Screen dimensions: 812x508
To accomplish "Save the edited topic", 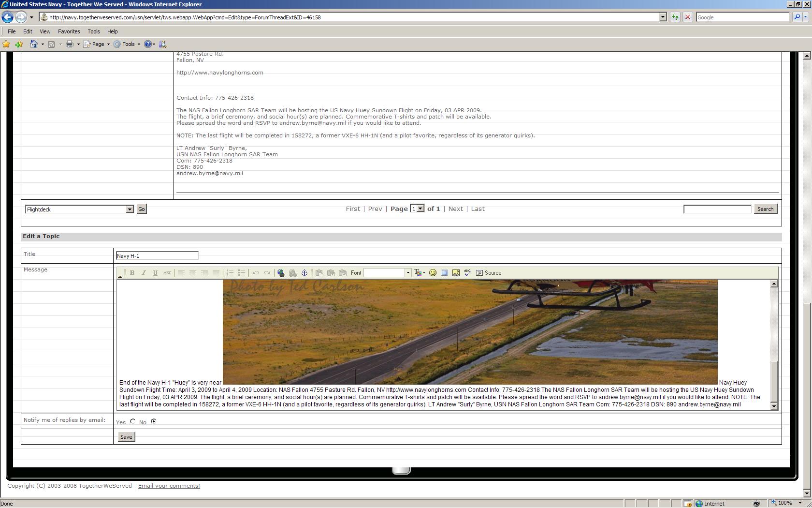I will (126, 437).
